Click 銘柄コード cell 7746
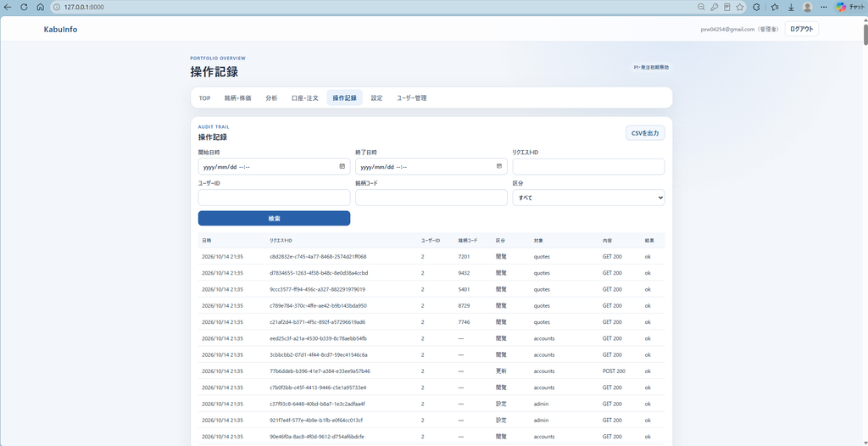 464,322
